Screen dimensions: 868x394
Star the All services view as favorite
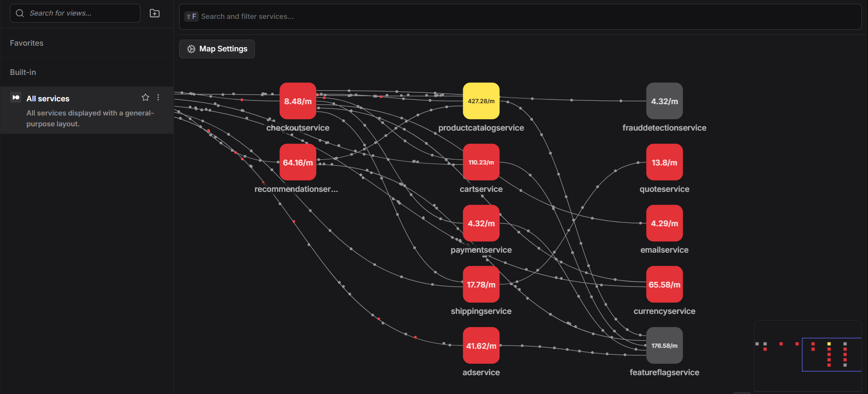(146, 98)
